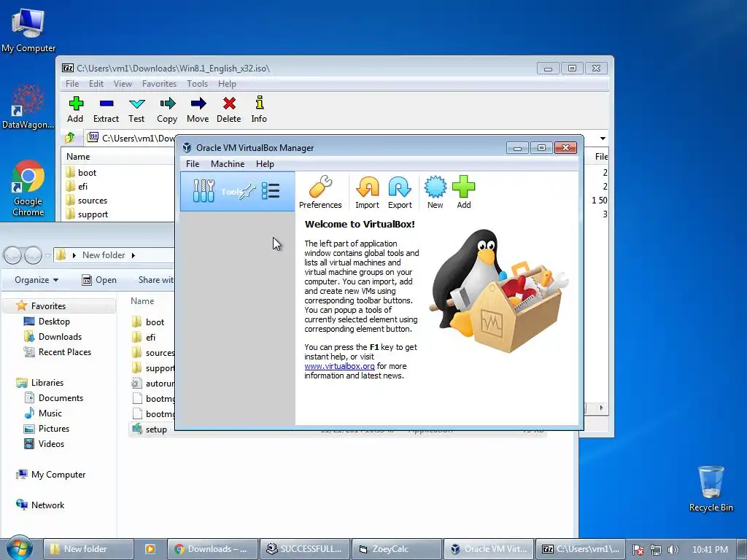This screenshot has height=560, width=747.
Task: Click the taskbar clock showing 10:41 PM
Action: click(710, 550)
